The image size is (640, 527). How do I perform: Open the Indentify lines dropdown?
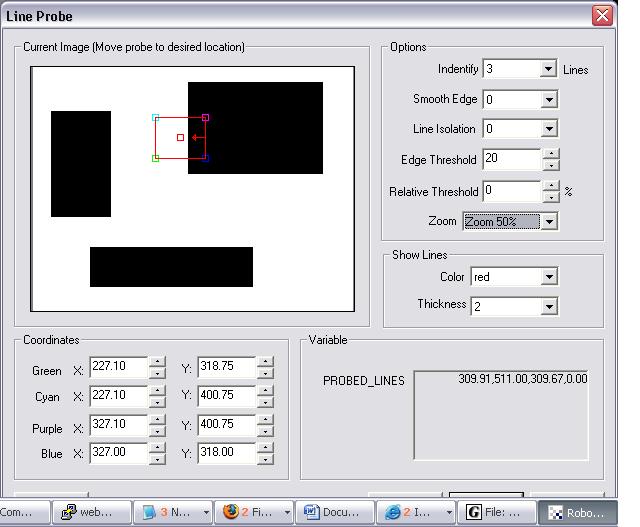pos(548,69)
